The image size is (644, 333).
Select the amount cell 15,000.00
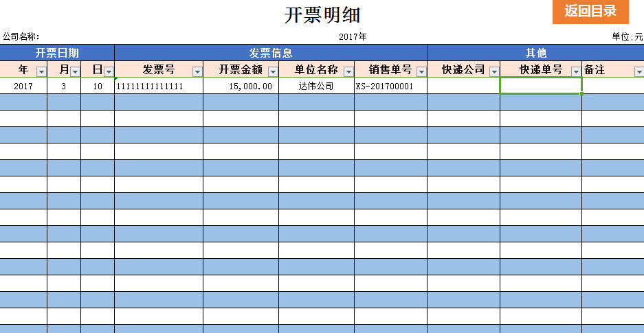pyautogui.click(x=241, y=86)
